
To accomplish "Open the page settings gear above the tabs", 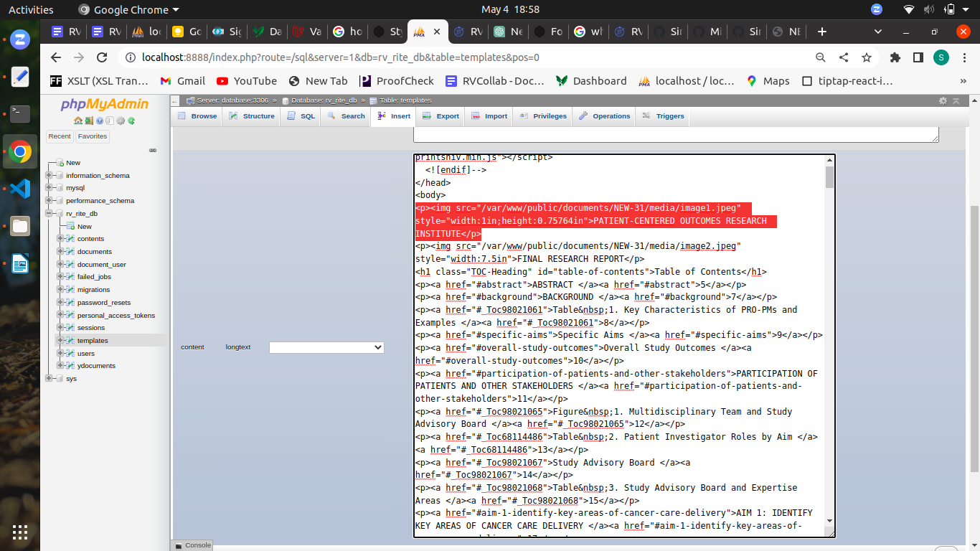I will click(943, 101).
